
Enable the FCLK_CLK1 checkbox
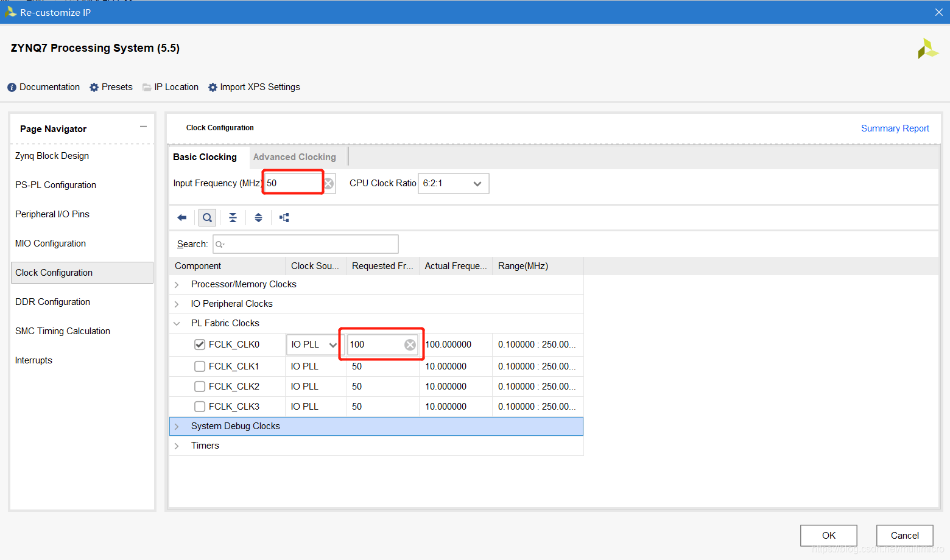[200, 366]
